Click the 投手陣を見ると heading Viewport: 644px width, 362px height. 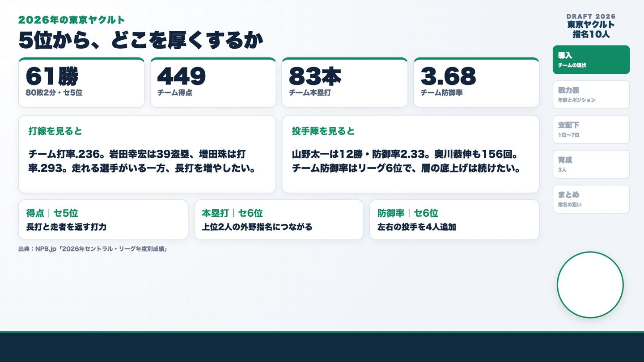click(x=323, y=131)
